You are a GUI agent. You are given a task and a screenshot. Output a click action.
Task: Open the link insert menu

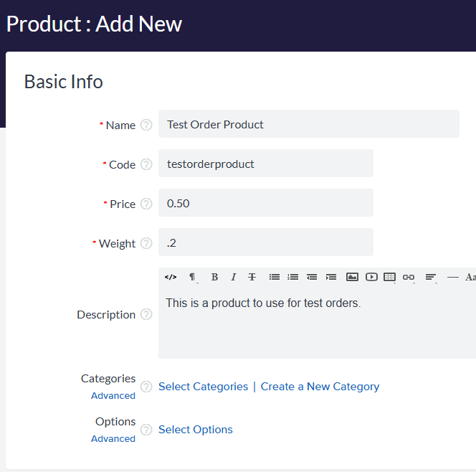(x=409, y=278)
